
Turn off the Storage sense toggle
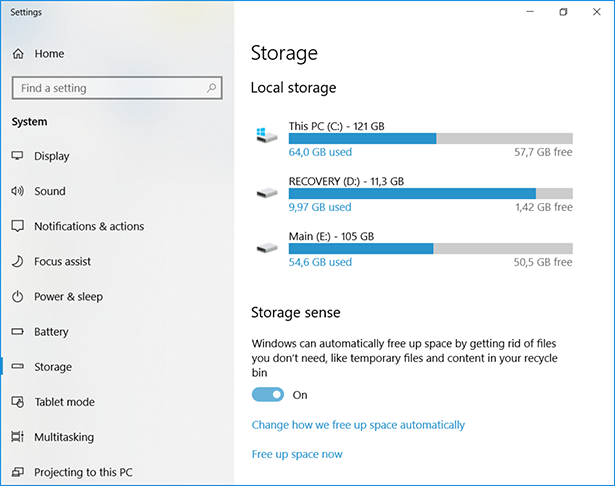tap(268, 395)
